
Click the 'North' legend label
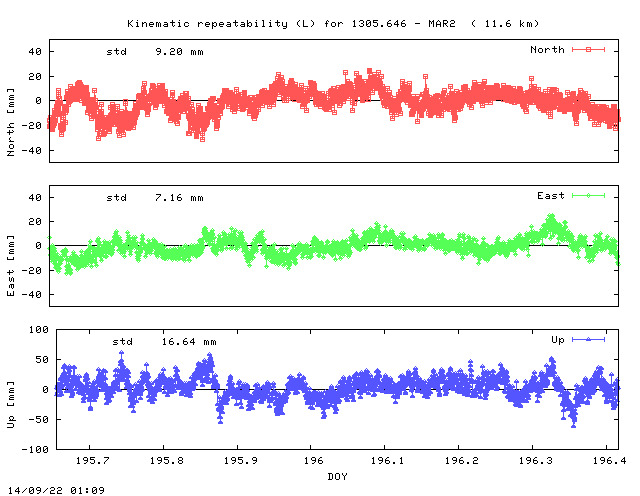[547, 50]
